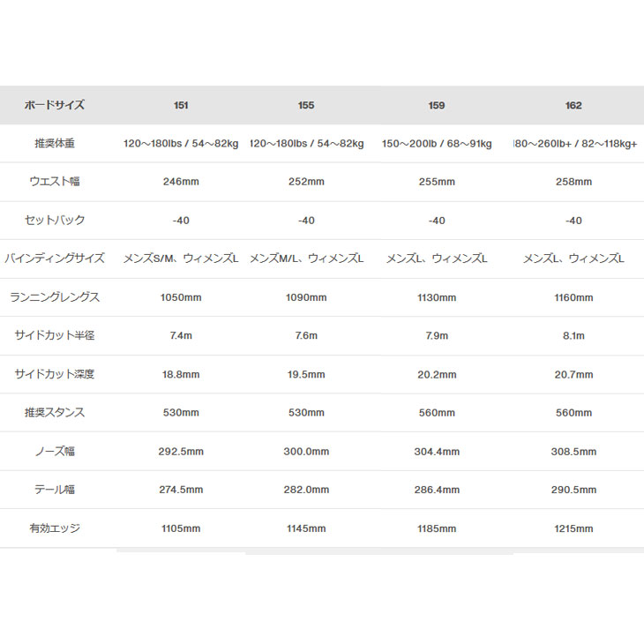Click the セットバック row label
This screenshot has width=644, height=644.
coord(55,221)
